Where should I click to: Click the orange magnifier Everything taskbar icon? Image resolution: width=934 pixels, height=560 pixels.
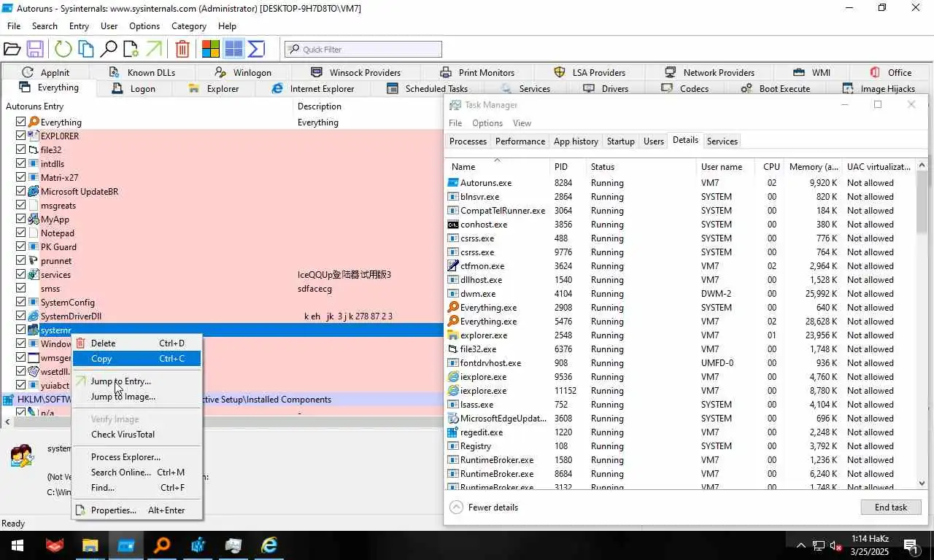161,545
